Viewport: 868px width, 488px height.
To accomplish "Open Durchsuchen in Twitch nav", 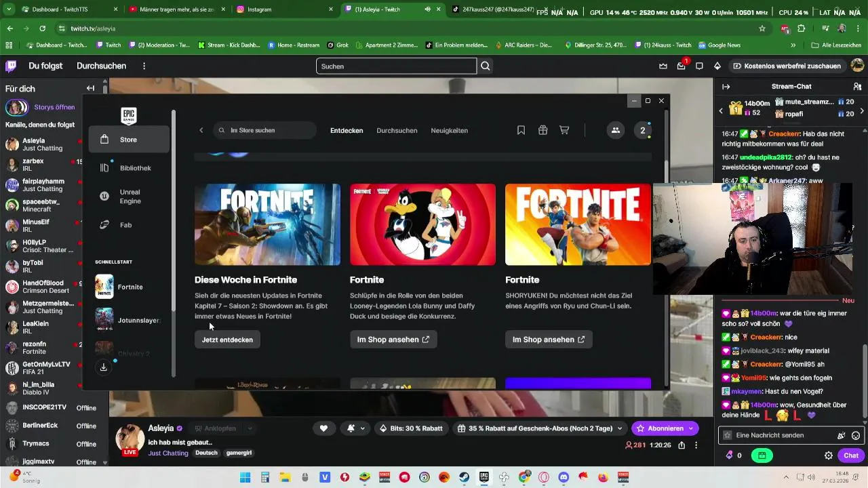I will point(101,66).
